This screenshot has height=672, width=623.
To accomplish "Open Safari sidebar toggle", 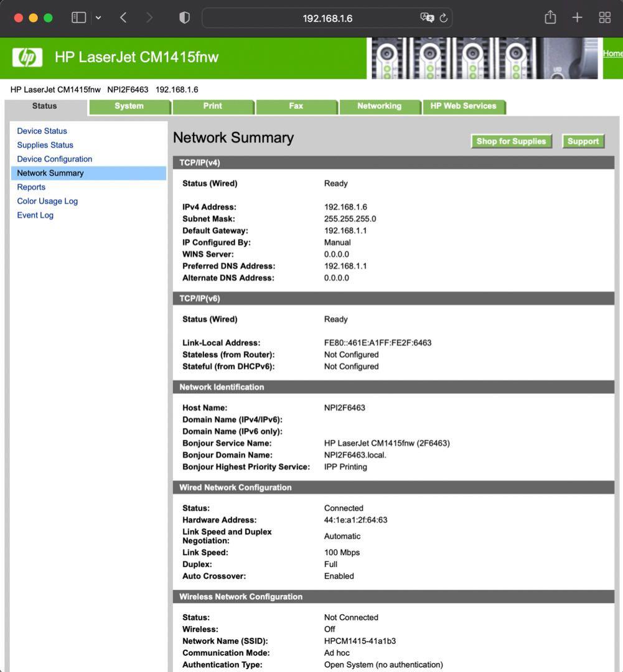I will pos(78,17).
